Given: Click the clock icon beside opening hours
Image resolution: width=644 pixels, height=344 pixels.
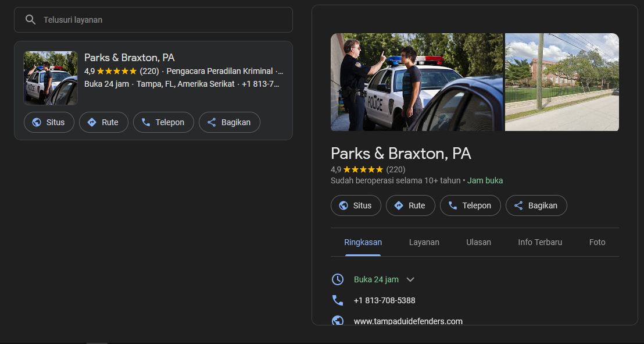Looking at the screenshot, I should (x=338, y=279).
